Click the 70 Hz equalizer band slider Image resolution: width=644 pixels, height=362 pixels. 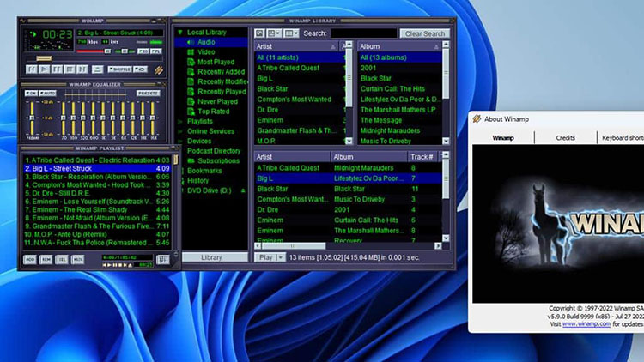[64, 118]
